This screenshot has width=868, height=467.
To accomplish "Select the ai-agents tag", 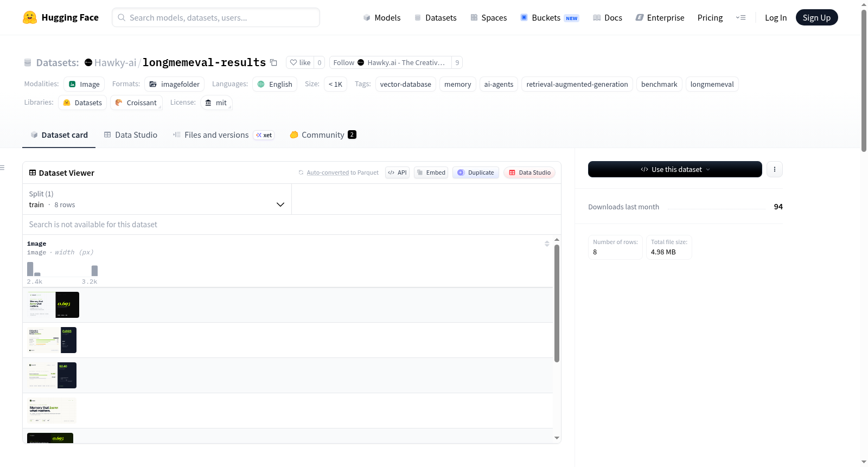I will point(499,84).
